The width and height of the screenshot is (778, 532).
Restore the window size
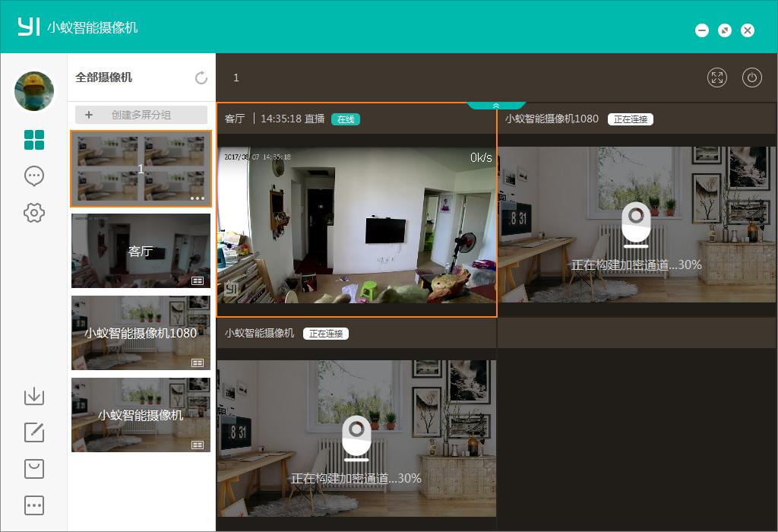point(725,30)
